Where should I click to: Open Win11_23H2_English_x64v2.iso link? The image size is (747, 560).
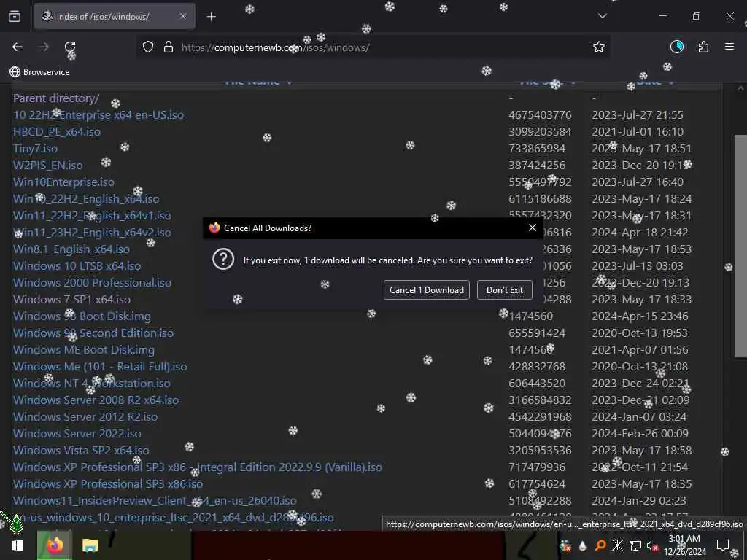coord(91,232)
